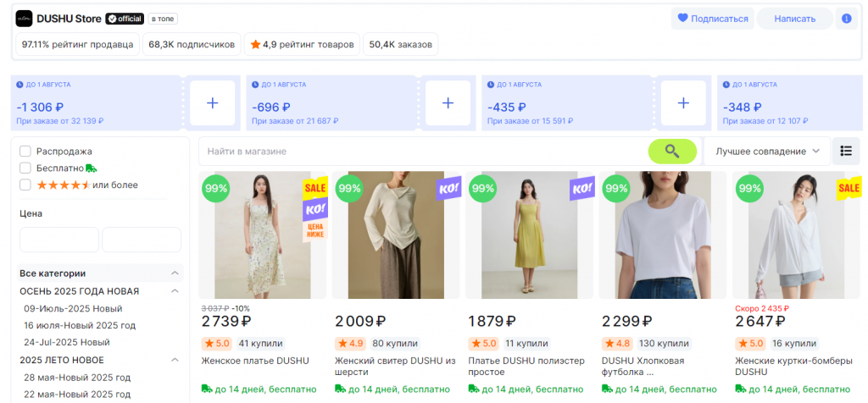Switch to list view icon
Screen dimensions: 868x403
(846, 151)
